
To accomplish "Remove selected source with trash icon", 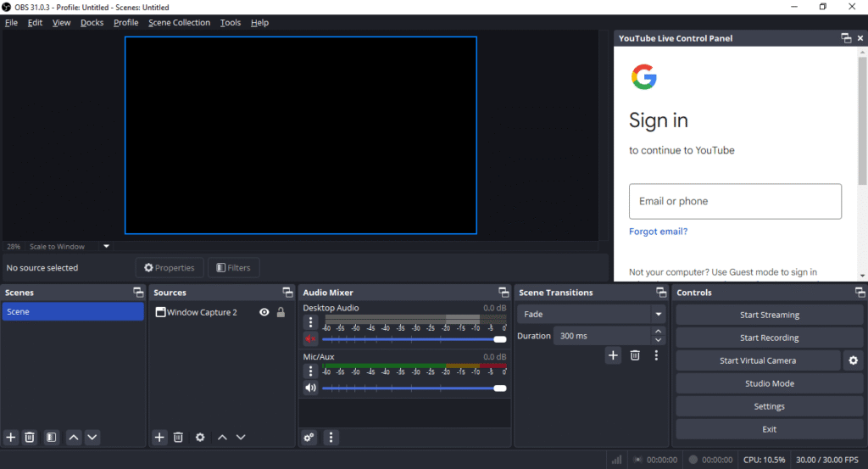I will (x=178, y=438).
